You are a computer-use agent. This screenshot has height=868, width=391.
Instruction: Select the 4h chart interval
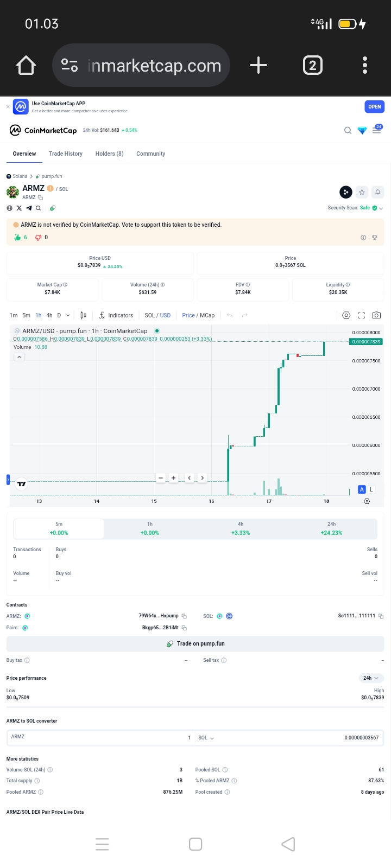coord(49,315)
